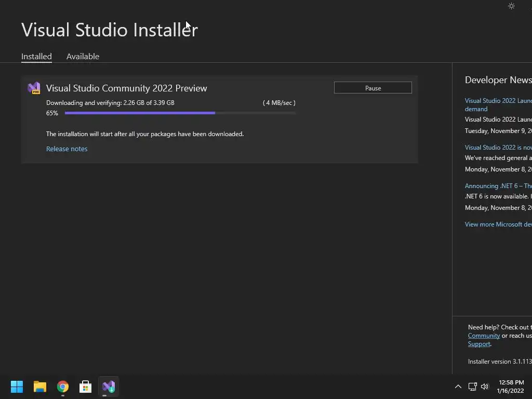Open the Announcing .NET 6 news link

[x=498, y=185]
